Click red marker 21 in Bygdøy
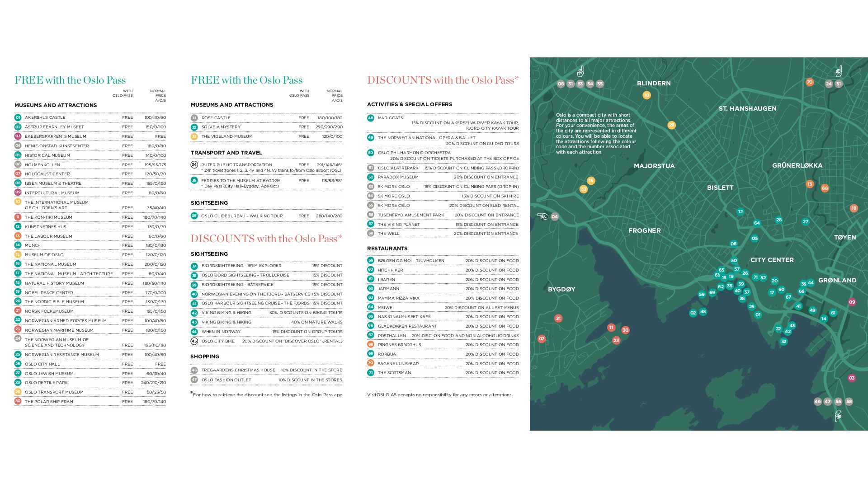This screenshot has height=488, width=868. tap(558, 318)
